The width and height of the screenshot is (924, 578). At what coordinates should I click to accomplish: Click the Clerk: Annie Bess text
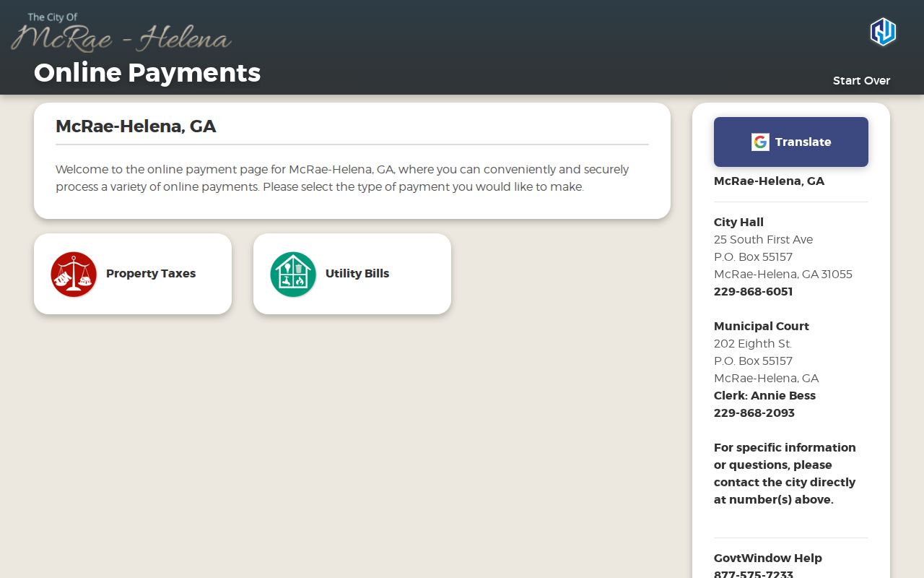[x=764, y=395]
